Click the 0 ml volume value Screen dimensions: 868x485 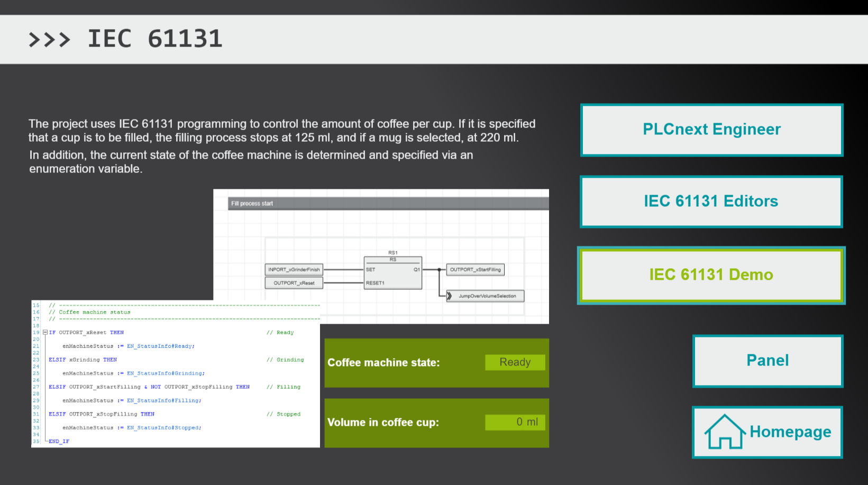(515, 422)
